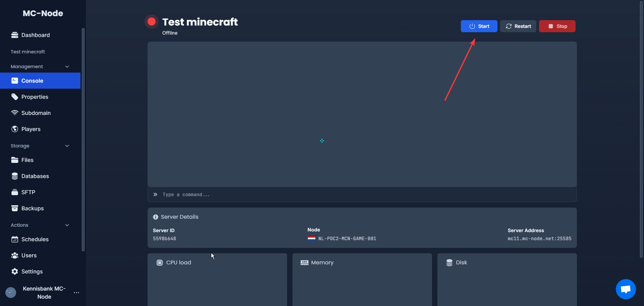Image resolution: width=644 pixels, height=306 pixels.
Task: Select node name NL-PDC2-MCN-GAME-B01
Action: point(347,238)
